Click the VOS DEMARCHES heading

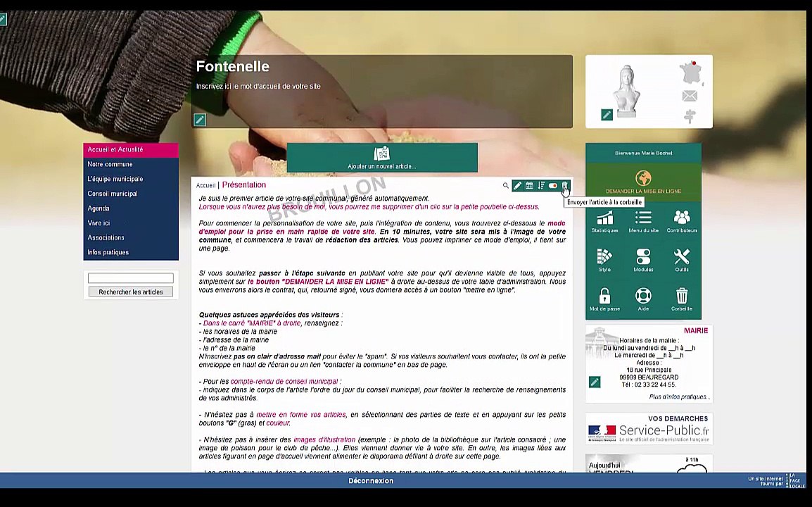tap(678, 418)
